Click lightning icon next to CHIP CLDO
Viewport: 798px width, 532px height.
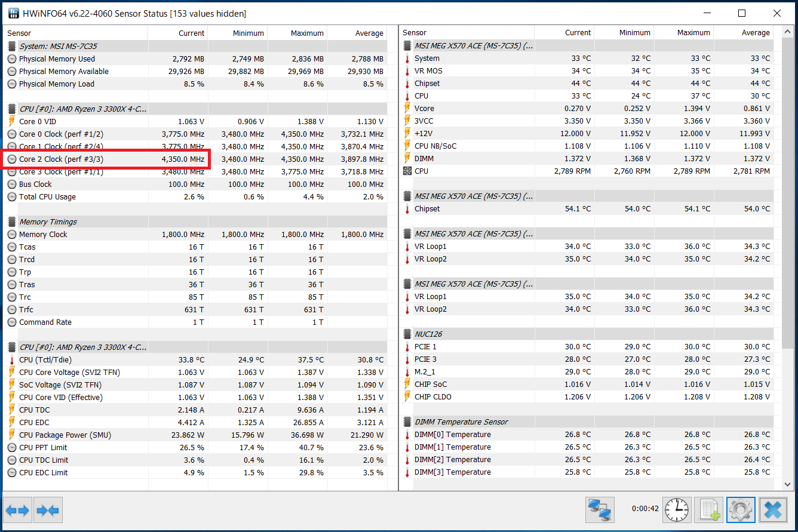(407, 397)
